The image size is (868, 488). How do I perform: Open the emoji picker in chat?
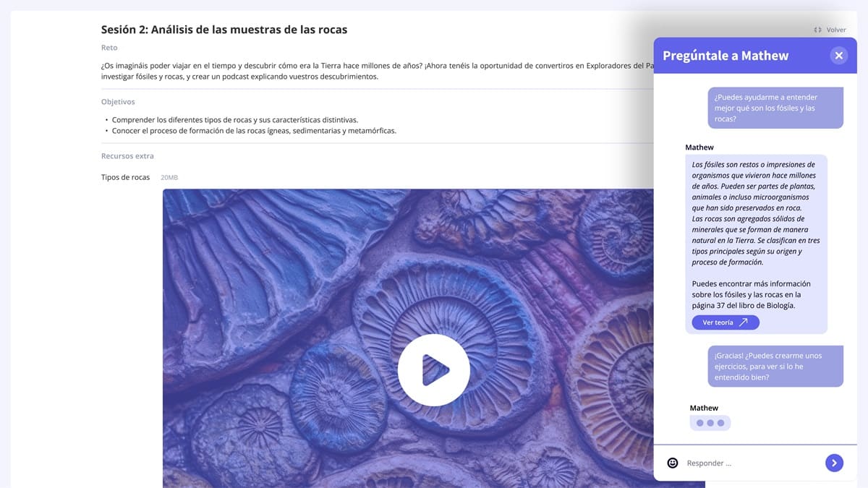[673, 463]
